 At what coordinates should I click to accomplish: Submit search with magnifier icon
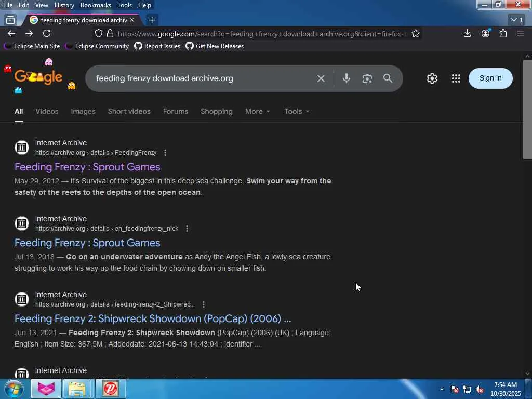[x=388, y=78]
